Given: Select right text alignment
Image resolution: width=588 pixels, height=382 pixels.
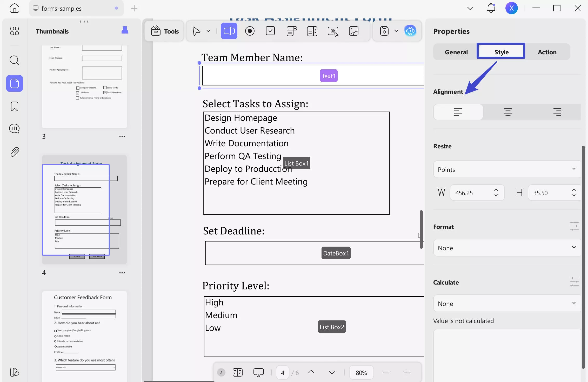Looking at the screenshot, I should pos(558,112).
